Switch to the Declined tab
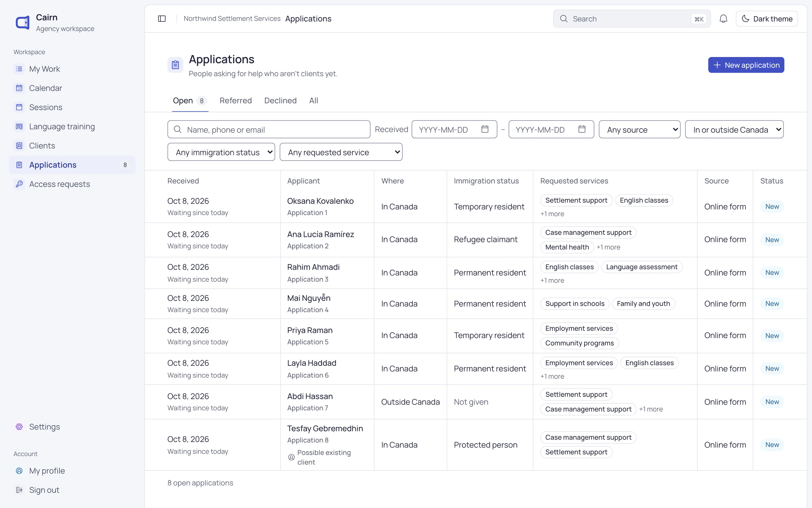Image resolution: width=812 pixels, height=508 pixels. [281, 100]
